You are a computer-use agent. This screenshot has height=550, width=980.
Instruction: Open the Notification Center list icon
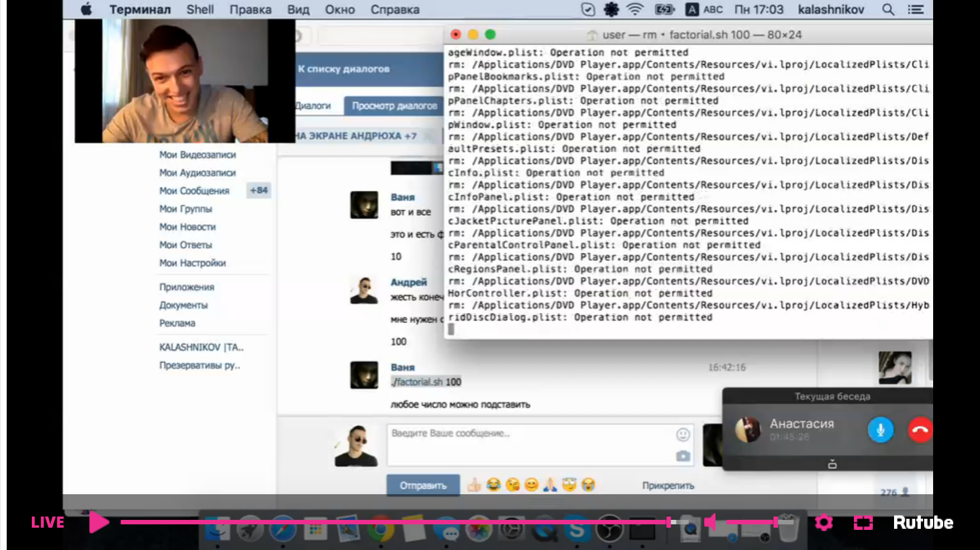915,9
